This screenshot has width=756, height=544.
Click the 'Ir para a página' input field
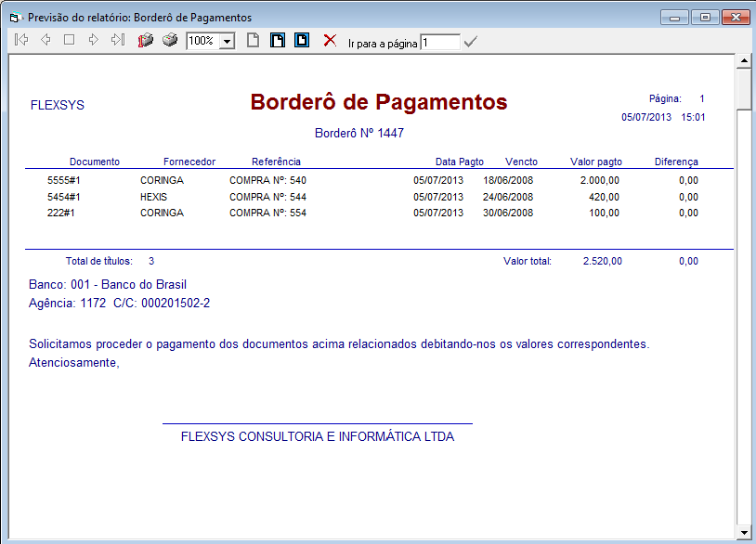[x=440, y=43]
